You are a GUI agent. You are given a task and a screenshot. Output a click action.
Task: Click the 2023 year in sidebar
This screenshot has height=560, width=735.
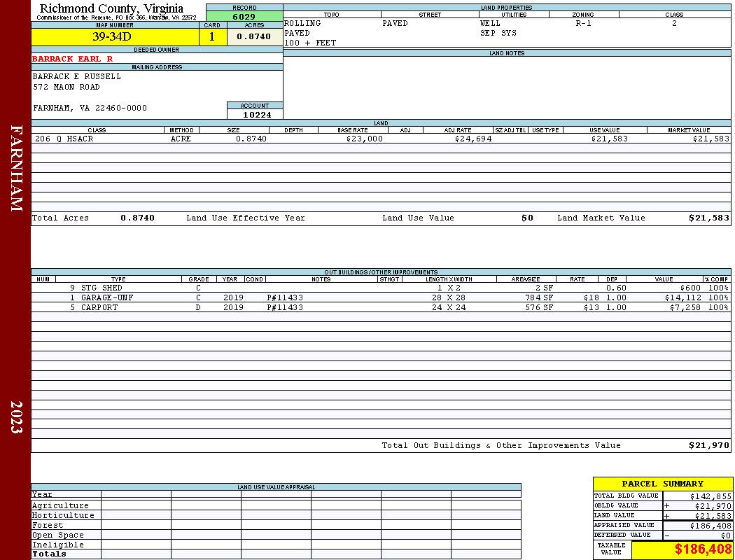click(x=16, y=416)
